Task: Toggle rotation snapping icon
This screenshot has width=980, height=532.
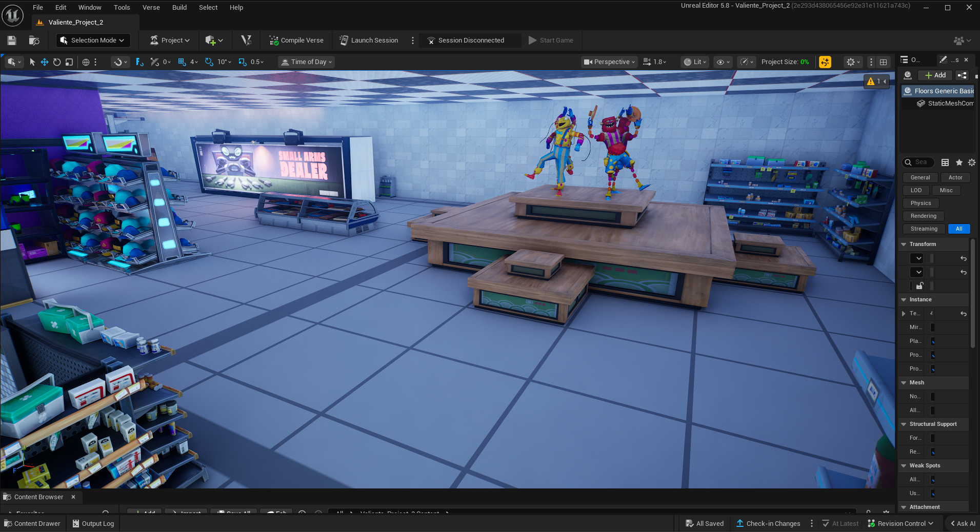Action: (x=209, y=62)
